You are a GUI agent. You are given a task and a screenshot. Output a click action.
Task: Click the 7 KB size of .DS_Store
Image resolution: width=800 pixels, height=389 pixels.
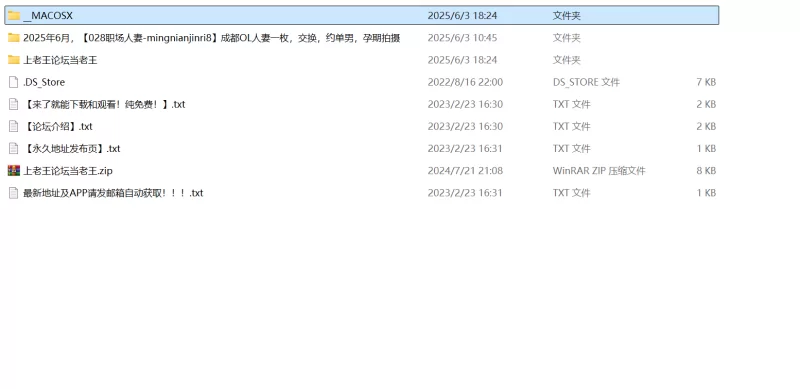[706, 82]
